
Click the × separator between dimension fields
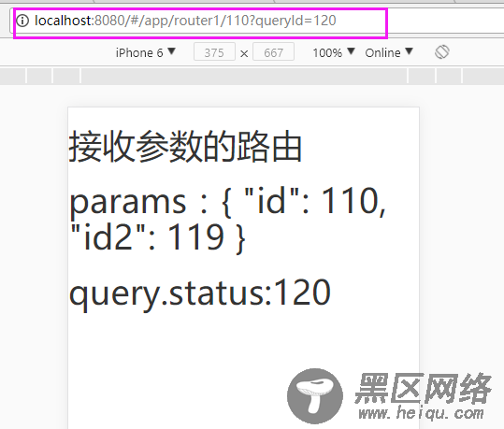coord(244,53)
